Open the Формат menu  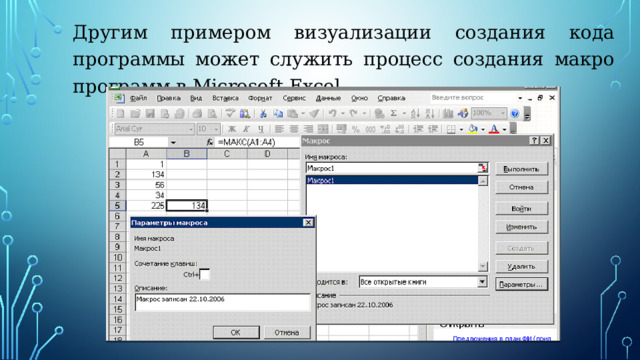(260, 98)
